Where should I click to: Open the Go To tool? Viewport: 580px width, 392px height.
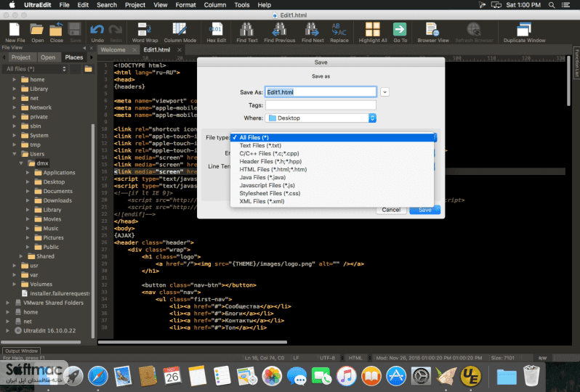pyautogui.click(x=400, y=32)
